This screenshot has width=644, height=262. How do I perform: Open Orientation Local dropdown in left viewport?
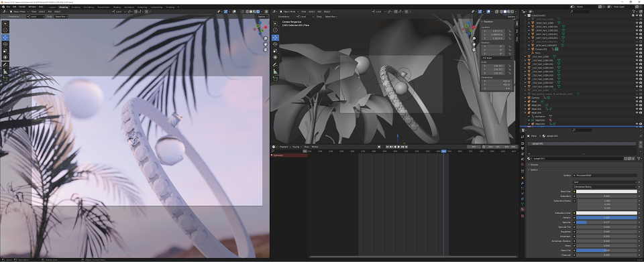point(35,16)
